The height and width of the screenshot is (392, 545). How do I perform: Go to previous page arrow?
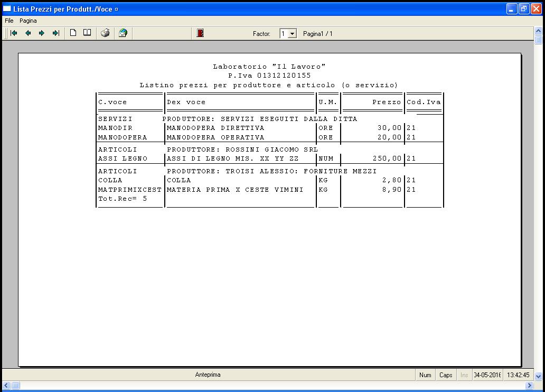click(x=28, y=33)
